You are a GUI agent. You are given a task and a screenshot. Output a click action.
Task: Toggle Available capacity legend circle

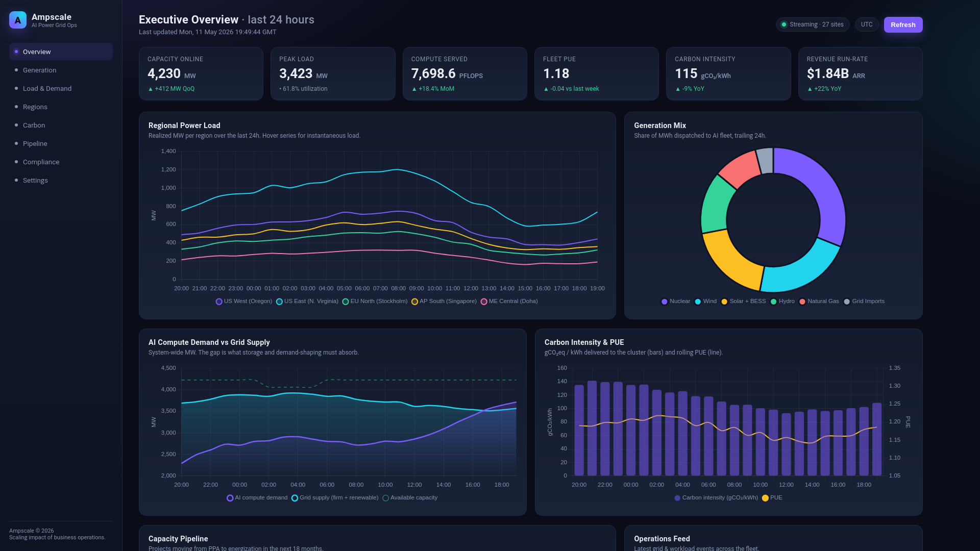click(x=385, y=498)
